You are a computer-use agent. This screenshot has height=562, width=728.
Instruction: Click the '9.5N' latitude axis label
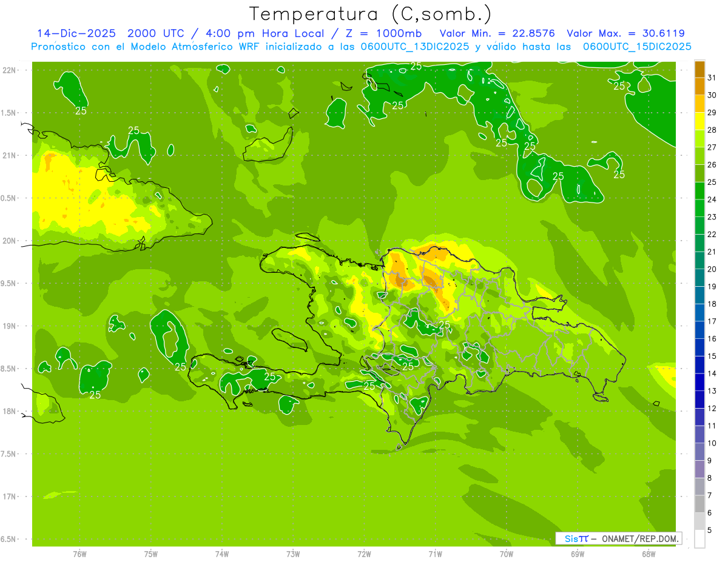tap(9, 283)
